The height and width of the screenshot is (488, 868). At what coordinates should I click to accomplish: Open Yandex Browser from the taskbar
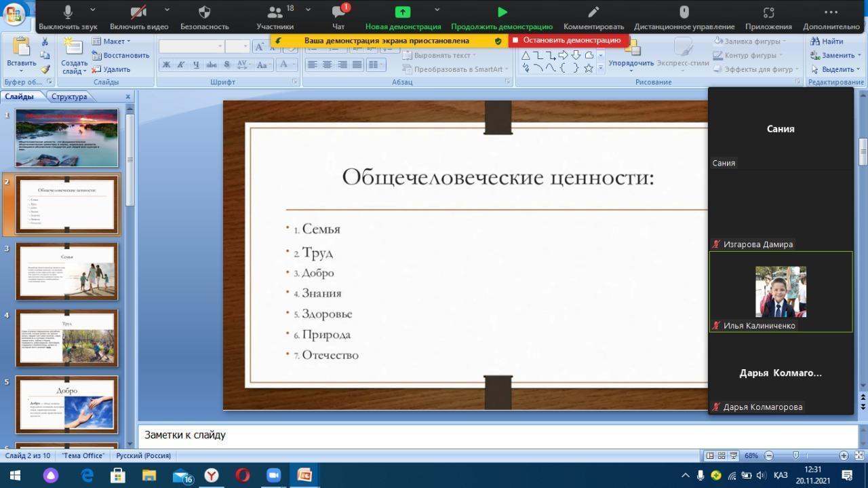coord(212,475)
